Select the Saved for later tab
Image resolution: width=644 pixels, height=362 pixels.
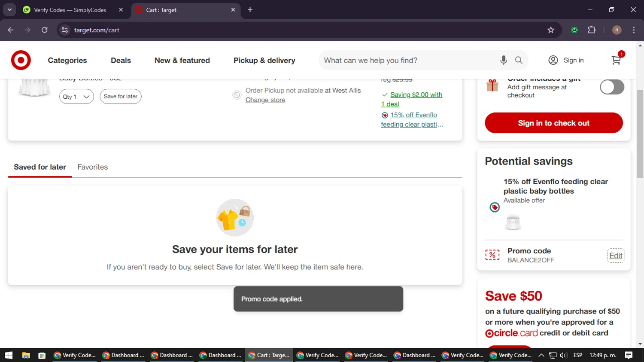40,167
